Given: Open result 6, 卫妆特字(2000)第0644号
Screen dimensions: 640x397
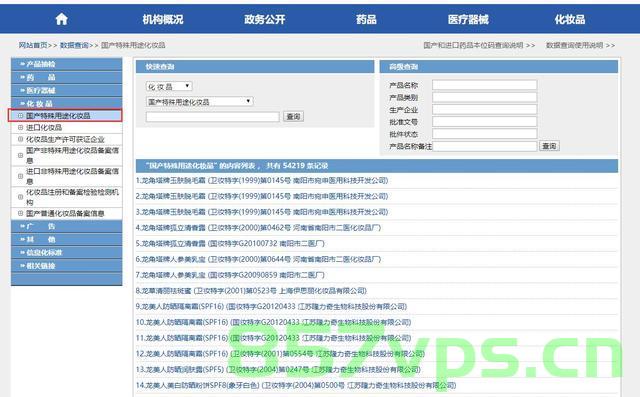Looking at the screenshot, I should click(258, 259).
